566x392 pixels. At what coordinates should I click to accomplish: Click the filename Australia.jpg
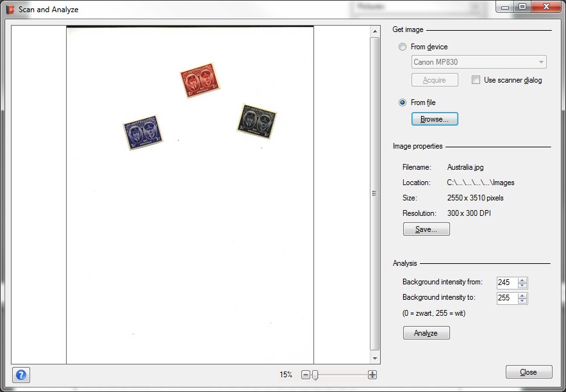point(465,167)
